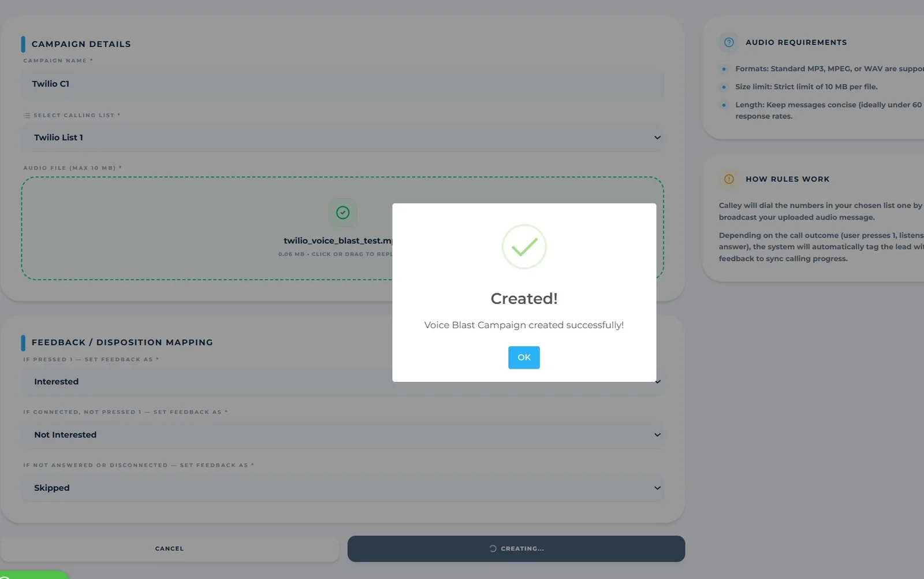
Task: Click the Created! heading text
Action: (x=524, y=298)
